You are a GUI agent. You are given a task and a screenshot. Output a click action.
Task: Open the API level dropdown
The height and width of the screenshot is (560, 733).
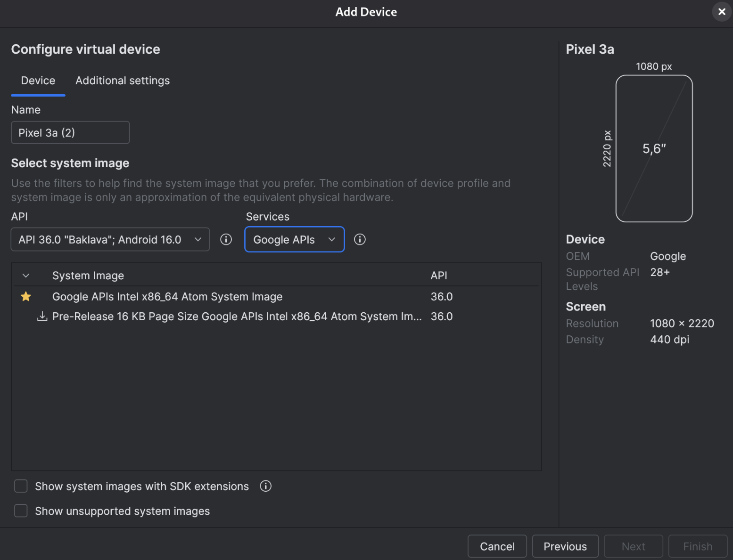pos(110,240)
